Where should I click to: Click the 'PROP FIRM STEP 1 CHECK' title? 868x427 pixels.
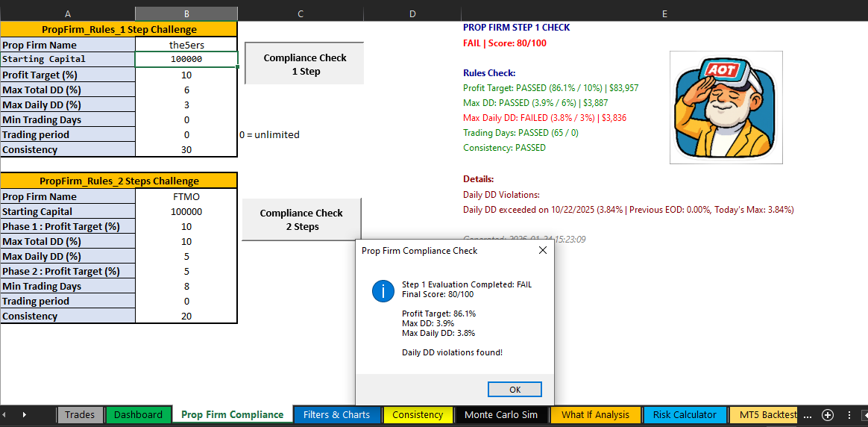click(x=517, y=27)
